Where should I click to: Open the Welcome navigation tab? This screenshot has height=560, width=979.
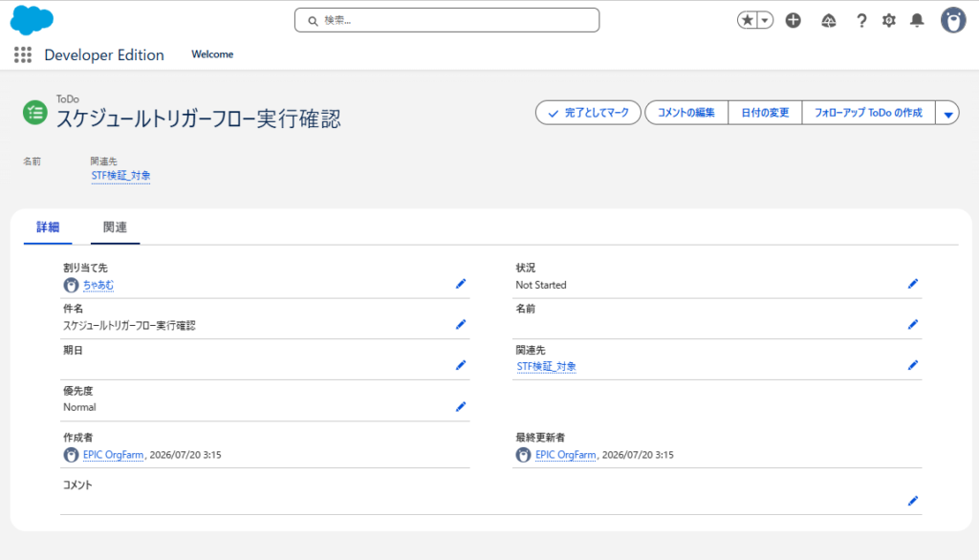tap(212, 54)
